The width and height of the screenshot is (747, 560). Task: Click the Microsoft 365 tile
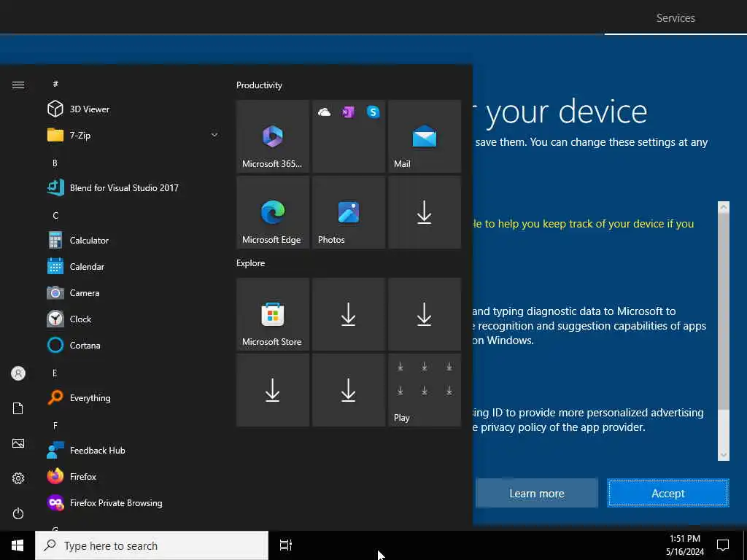click(x=273, y=136)
